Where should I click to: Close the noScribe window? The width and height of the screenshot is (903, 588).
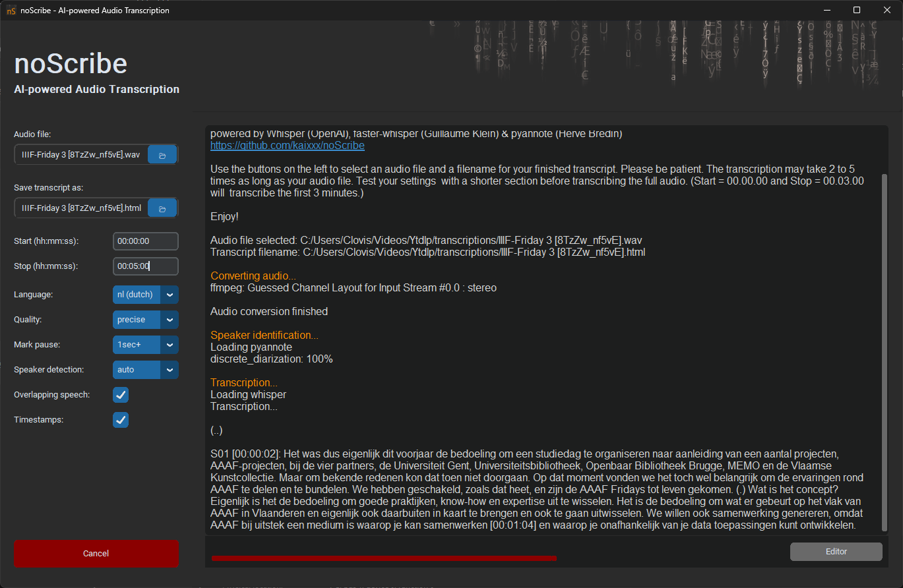[x=887, y=11]
